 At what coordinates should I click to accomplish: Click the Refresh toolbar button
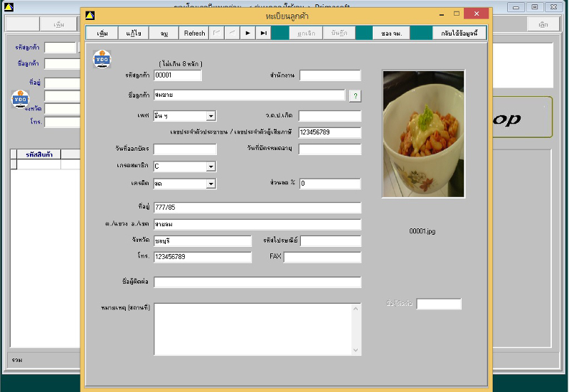194,33
